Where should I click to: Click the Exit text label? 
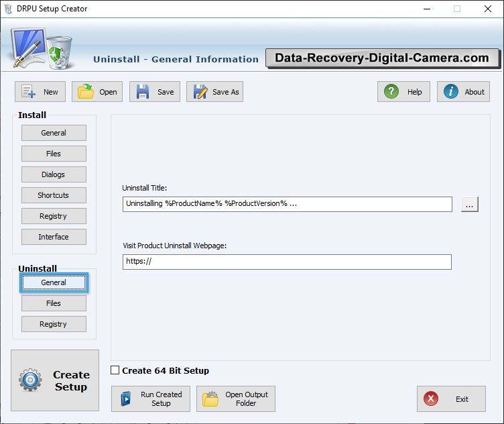click(462, 399)
